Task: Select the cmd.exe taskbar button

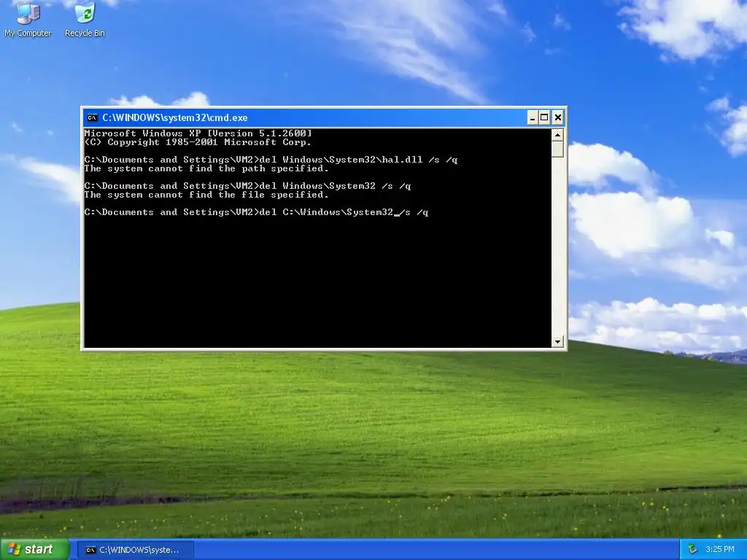Action: [136, 550]
